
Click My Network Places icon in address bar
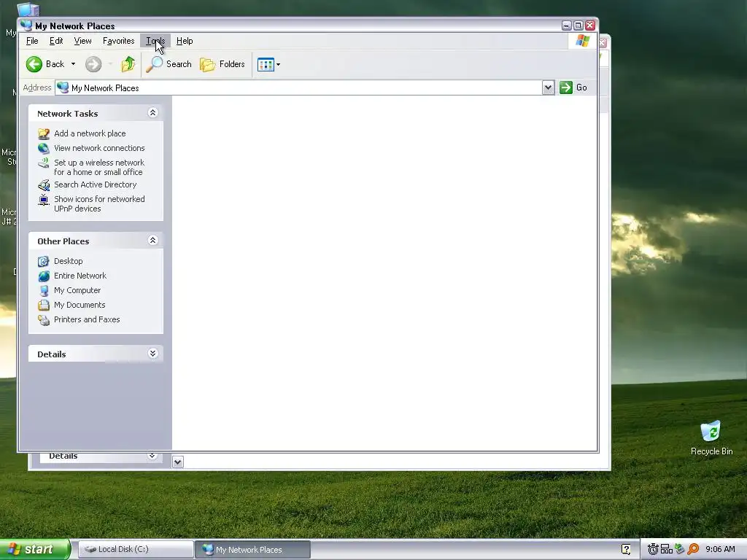[63, 87]
